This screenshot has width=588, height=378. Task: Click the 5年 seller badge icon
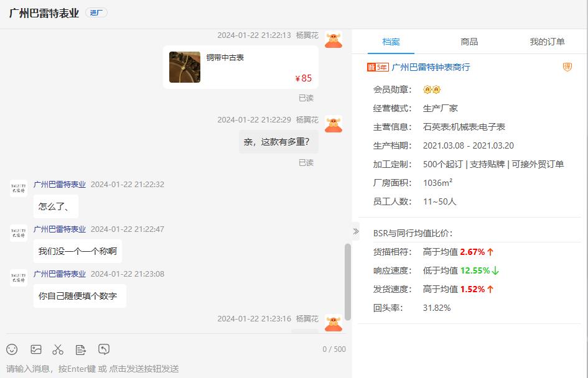[x=378, y=67]
